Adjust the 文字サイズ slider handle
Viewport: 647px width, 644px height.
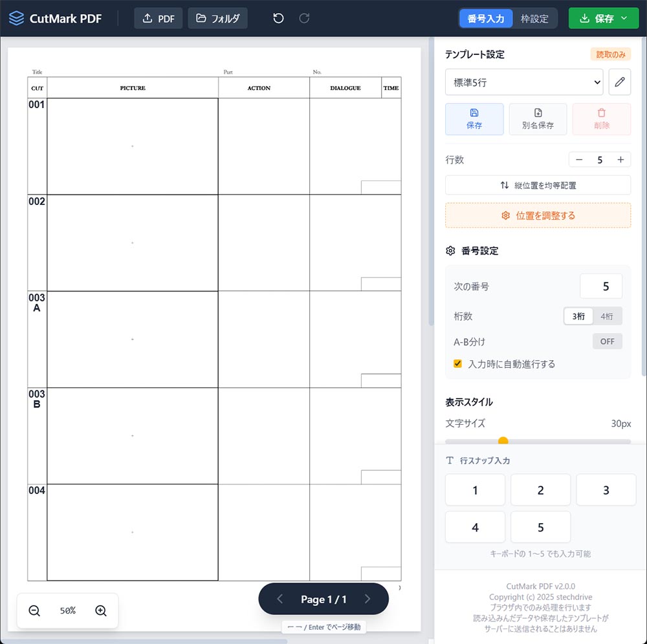(503, 441)
